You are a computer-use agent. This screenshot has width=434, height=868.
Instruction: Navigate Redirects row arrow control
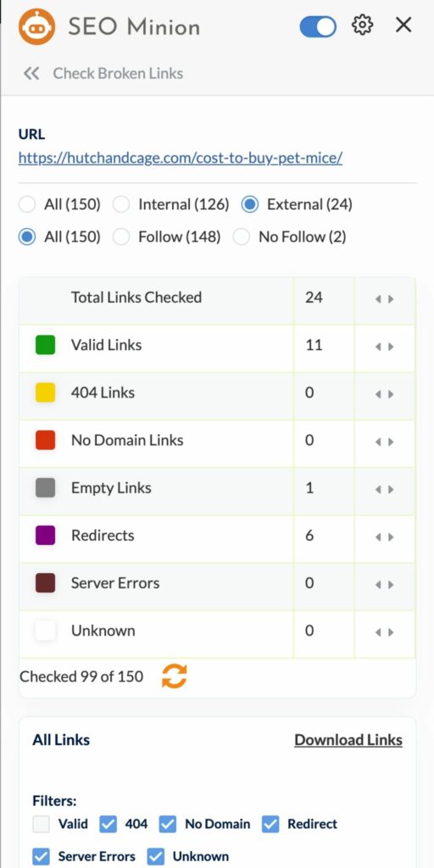point(384,537)
